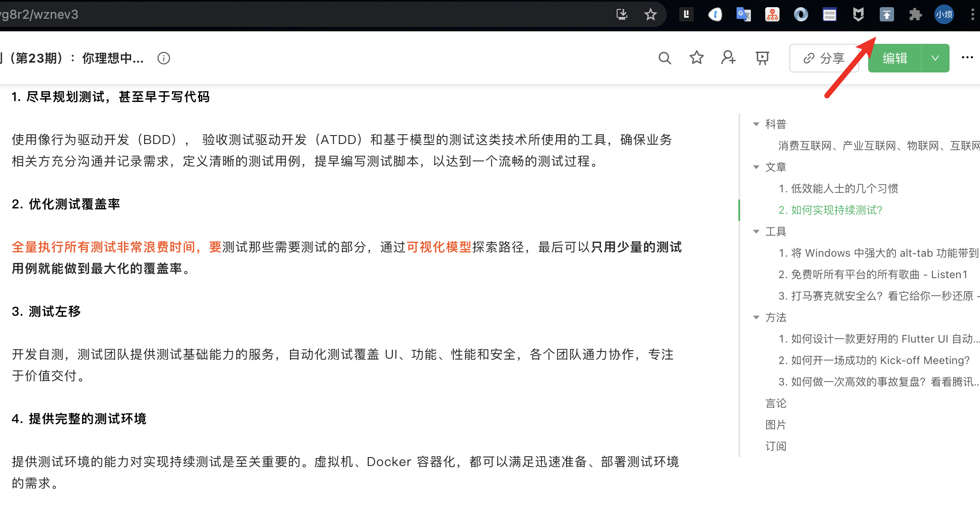Collapse the 科普 outline section
The width and height of the screenshot is (980, 517).
[x=756, y=124]
